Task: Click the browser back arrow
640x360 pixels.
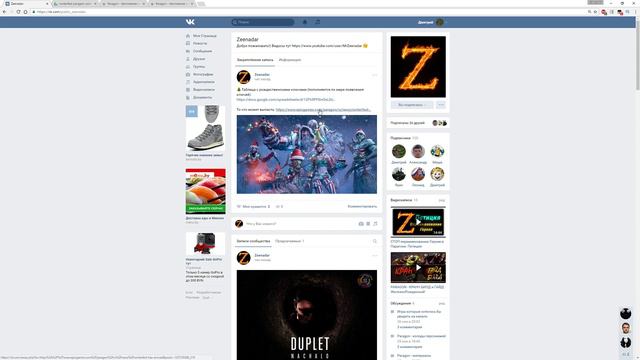Action: click(x=4, y=12)
